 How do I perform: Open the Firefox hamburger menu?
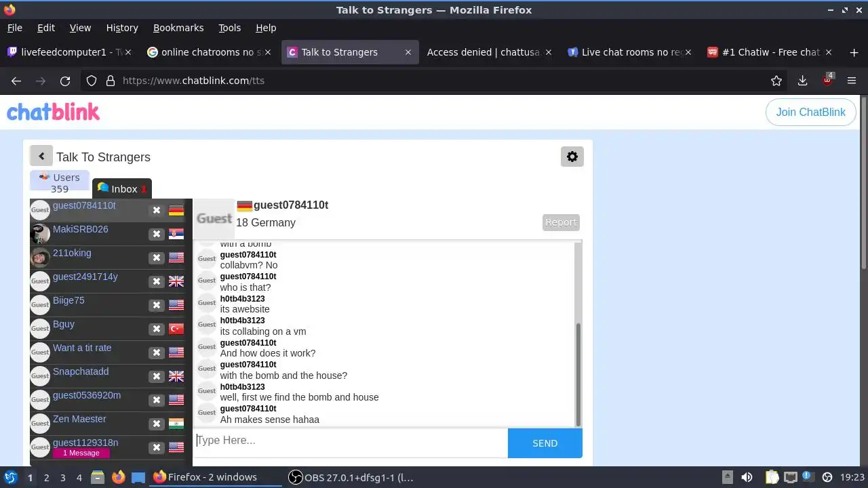point(852,81)
